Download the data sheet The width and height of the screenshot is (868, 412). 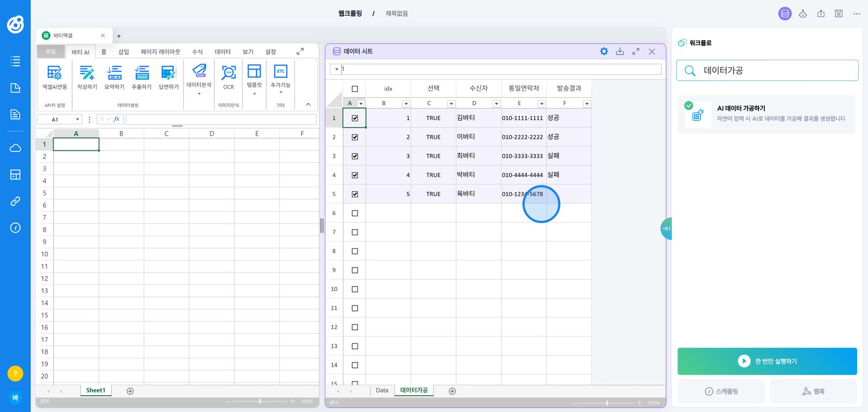[x=620, y=52]
